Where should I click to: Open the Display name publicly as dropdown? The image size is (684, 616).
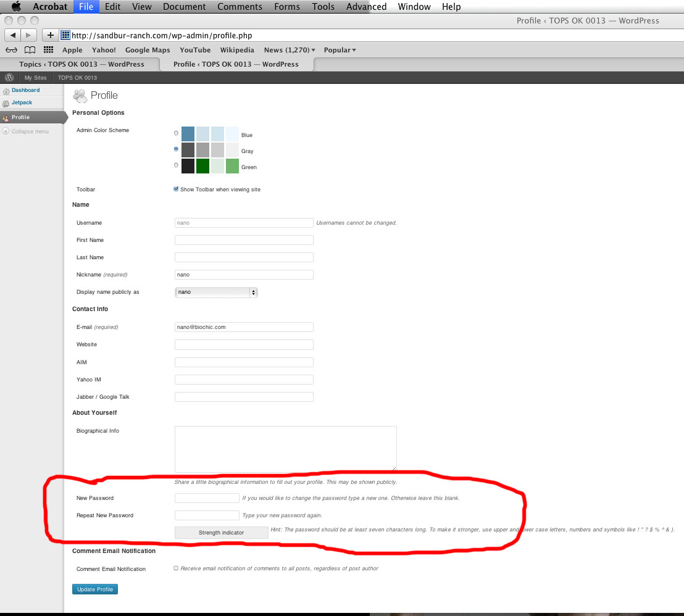[216, 292]
